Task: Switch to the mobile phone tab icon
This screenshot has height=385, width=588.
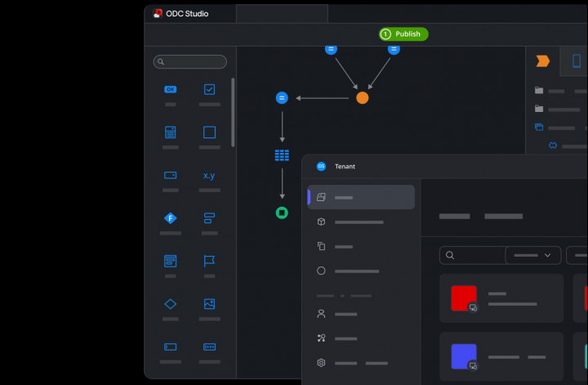Action: click(577, 60)
